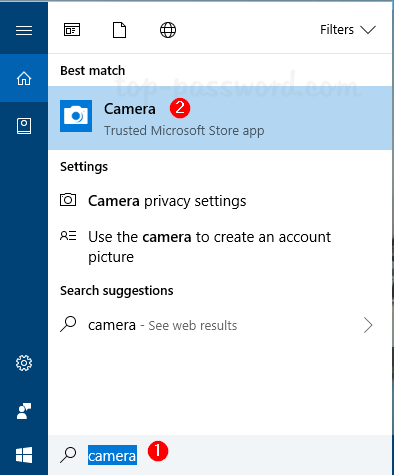
Task: Launch the Camera app best match
Action: point(220,118)
